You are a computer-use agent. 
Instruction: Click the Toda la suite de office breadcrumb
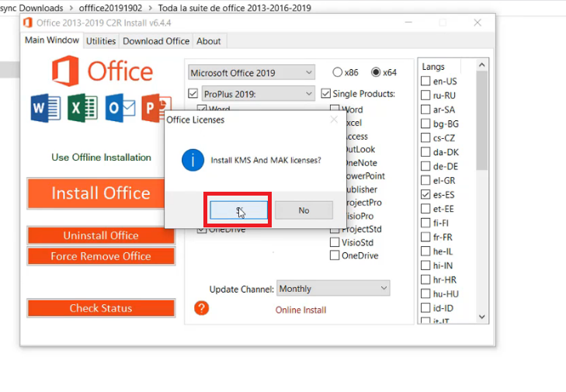pyautogui.click(x=234, y=8)
